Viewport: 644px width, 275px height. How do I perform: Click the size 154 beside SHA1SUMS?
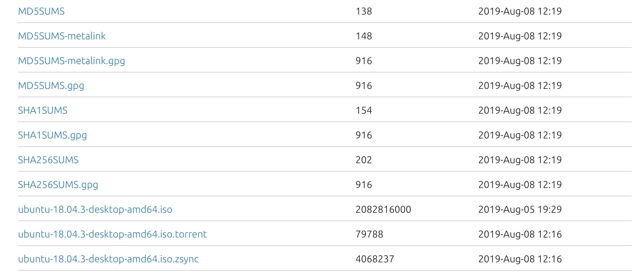[x=364, y=111]
